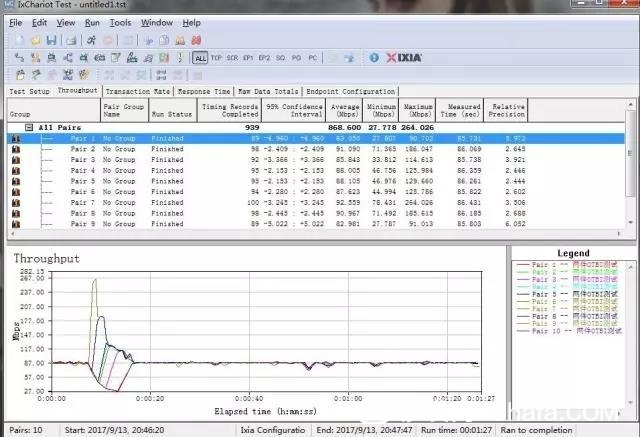Click the yellow exclamation mark toolbar icon

point(180,58)
